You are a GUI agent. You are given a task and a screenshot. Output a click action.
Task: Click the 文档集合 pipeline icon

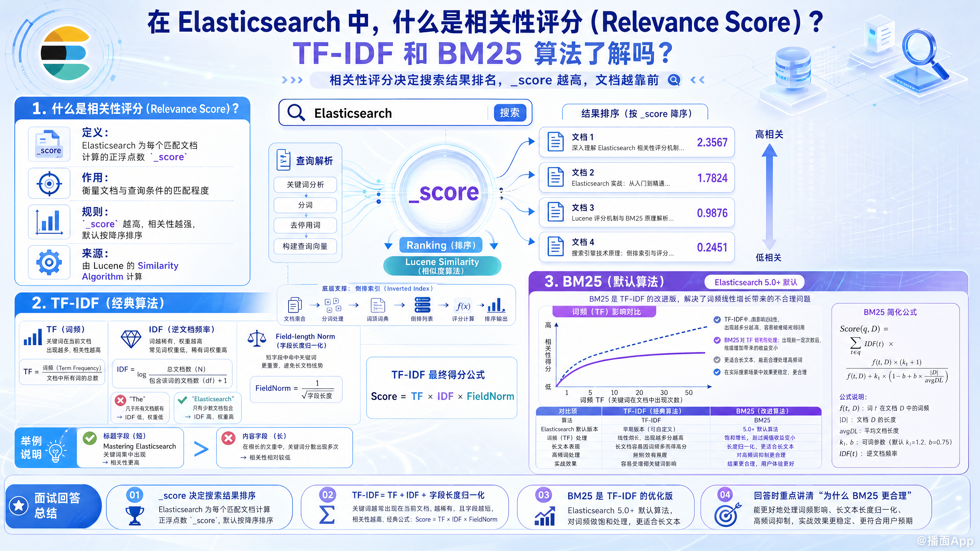pyautogui.click(x=295, y=305)
